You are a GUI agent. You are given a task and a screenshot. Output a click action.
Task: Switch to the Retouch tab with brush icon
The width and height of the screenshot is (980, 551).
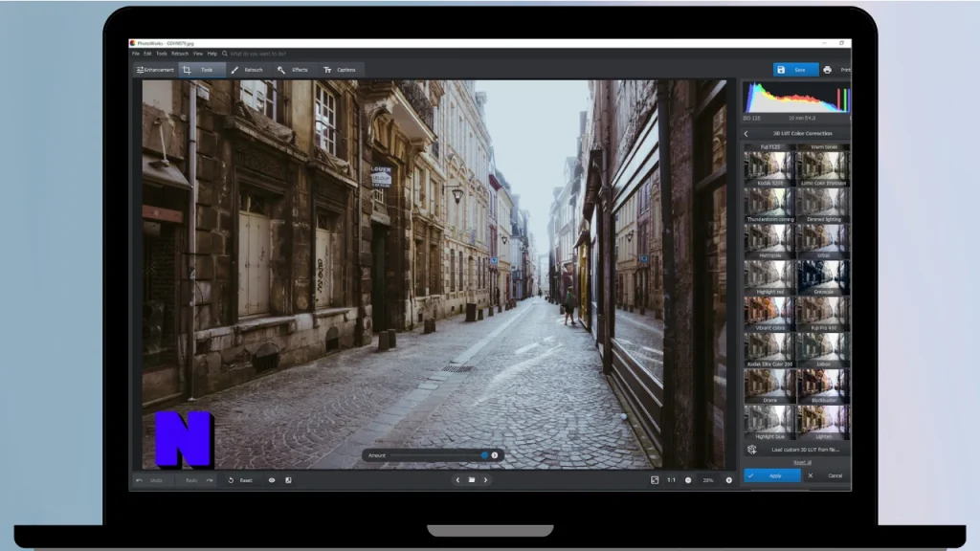[x=248, y=70]
